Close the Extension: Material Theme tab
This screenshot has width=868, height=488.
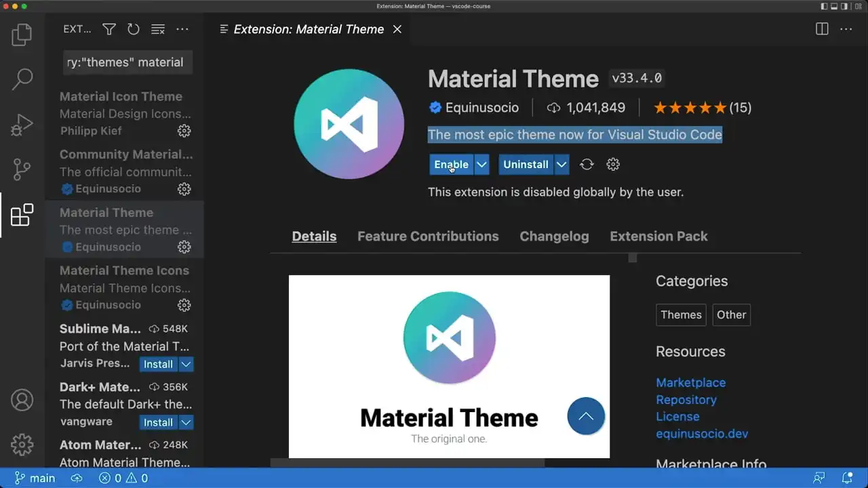coord(397,29)
